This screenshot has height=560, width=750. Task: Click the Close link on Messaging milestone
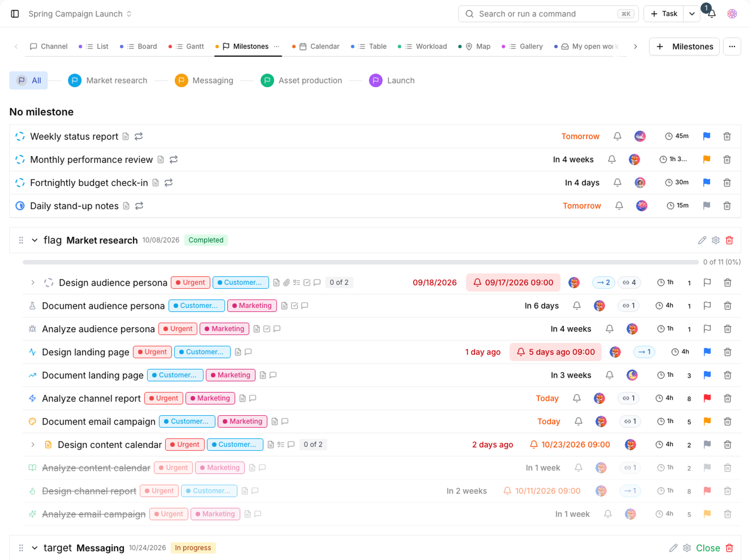pos(708,548)
